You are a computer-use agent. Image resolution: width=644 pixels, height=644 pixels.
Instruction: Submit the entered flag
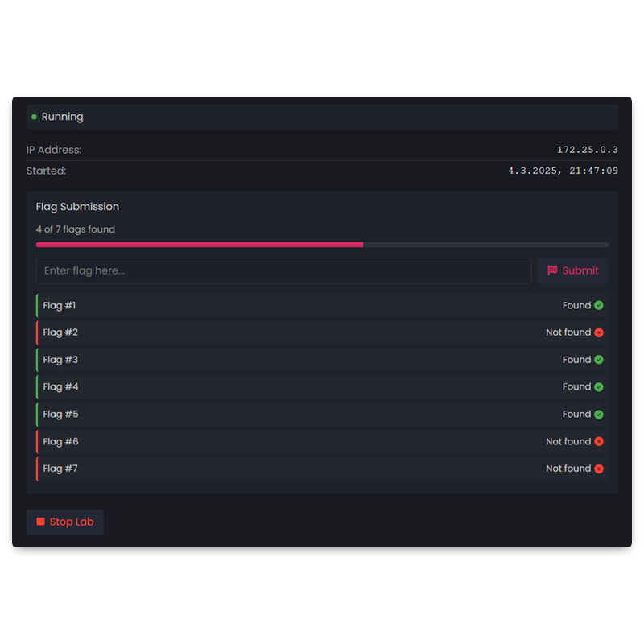coord(573,270)
